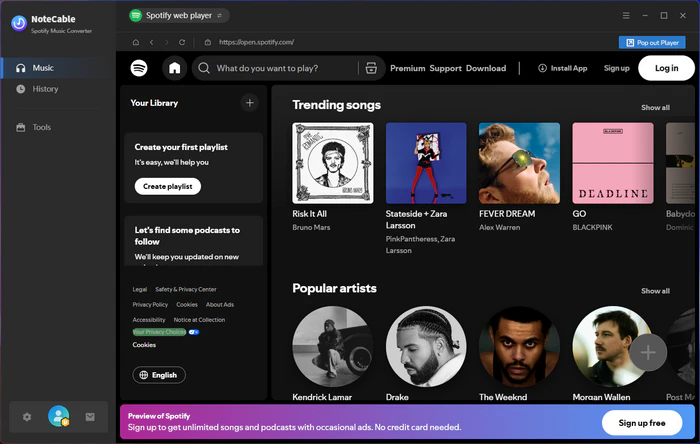Open the About Ads link

(220, 305)
